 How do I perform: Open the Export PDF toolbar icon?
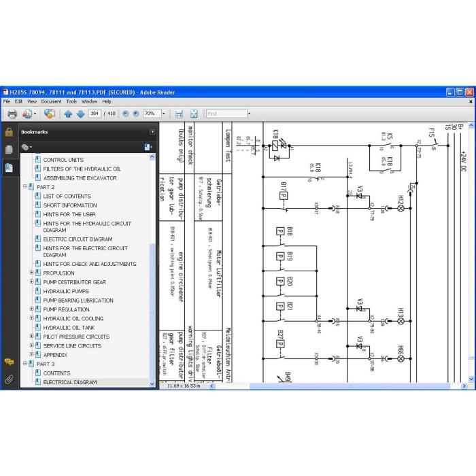pyautogui.click(x=27, y=114)
